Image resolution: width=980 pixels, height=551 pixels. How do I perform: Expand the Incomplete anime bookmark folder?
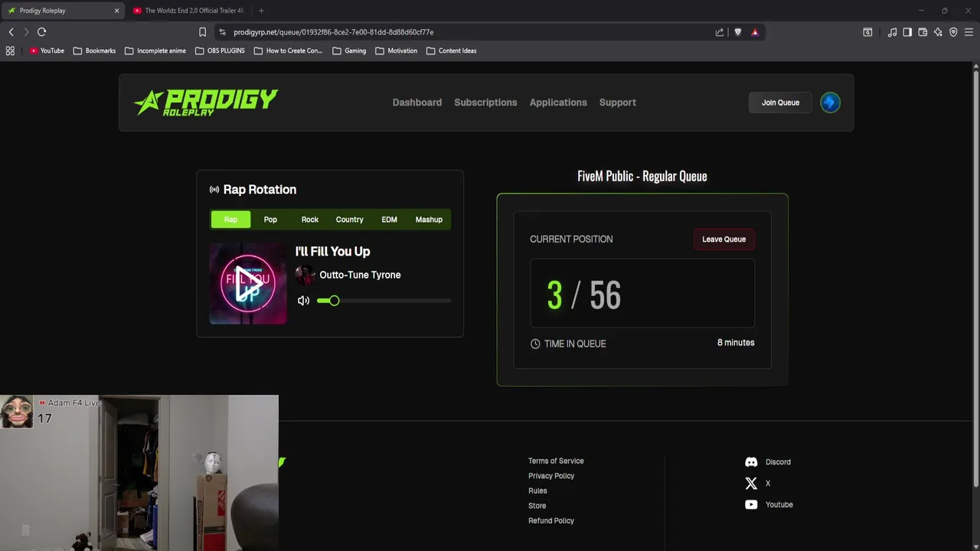coord(155,51)
